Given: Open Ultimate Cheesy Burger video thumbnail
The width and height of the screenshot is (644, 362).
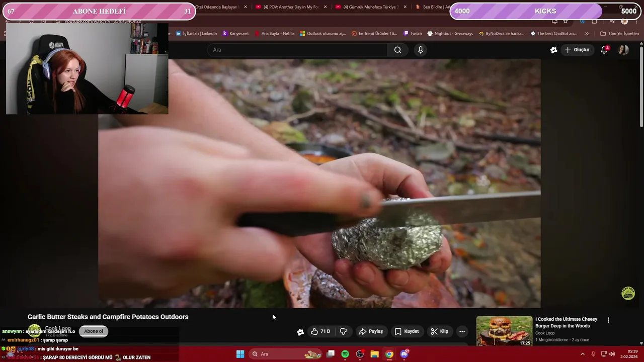Looking at the screenshot, I should coord(504,331).
